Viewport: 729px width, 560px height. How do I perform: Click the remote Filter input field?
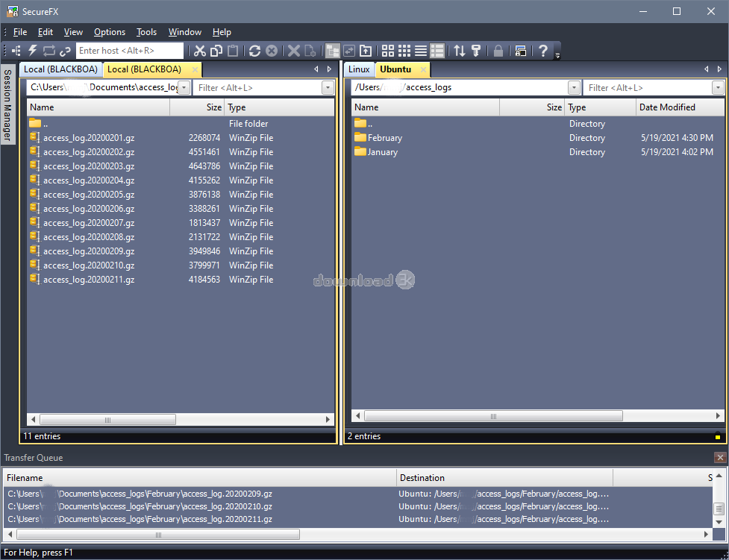(x=648, y=87)
